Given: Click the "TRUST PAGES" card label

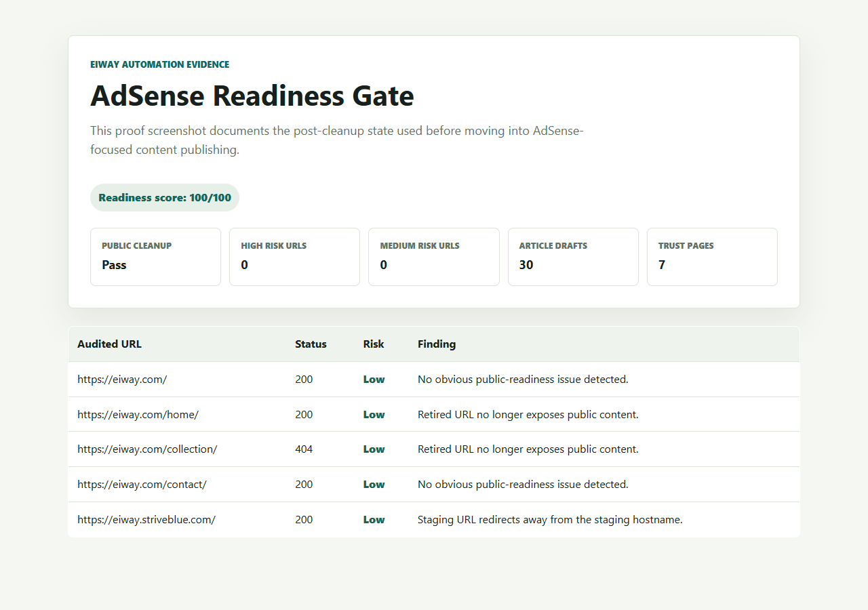Looking at the screenshot, I should [686, 246].
